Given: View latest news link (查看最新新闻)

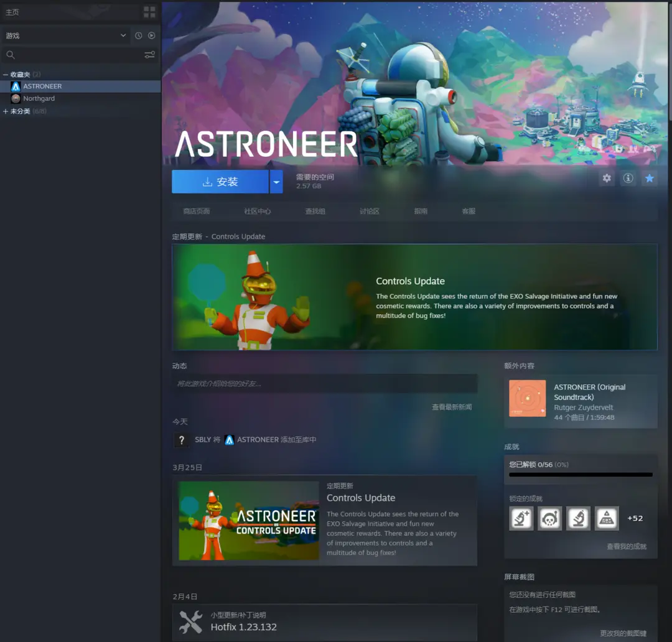Looking at the screenshot, I should pyautogui.click(x=452, y=407).
